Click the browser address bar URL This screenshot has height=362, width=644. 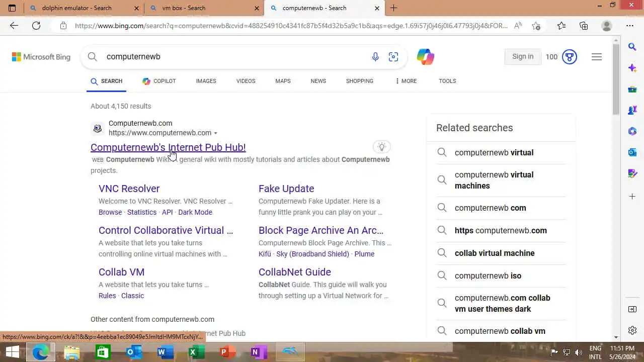click(x=291, y=26)
